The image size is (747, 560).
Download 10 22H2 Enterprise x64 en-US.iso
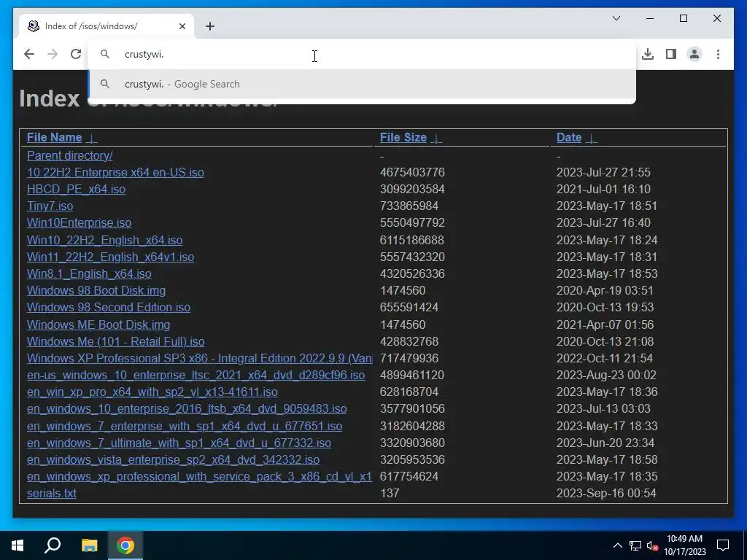(115, 172)
